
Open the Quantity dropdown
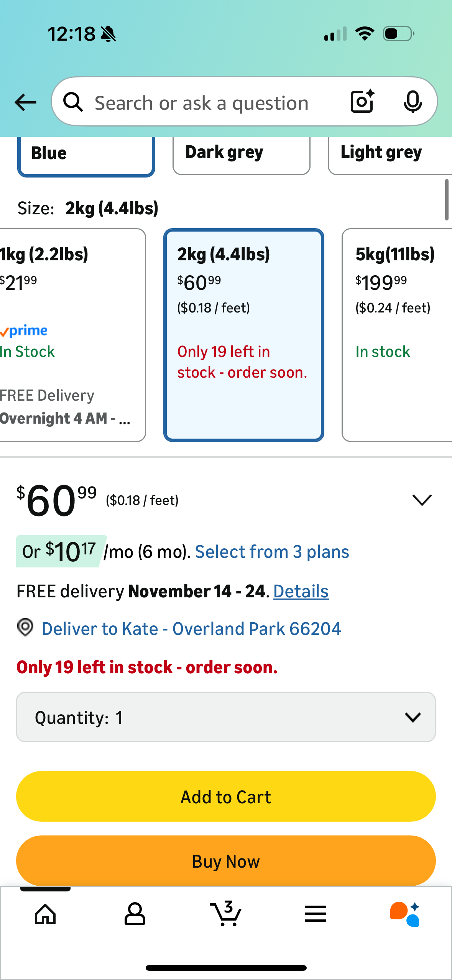226,717
